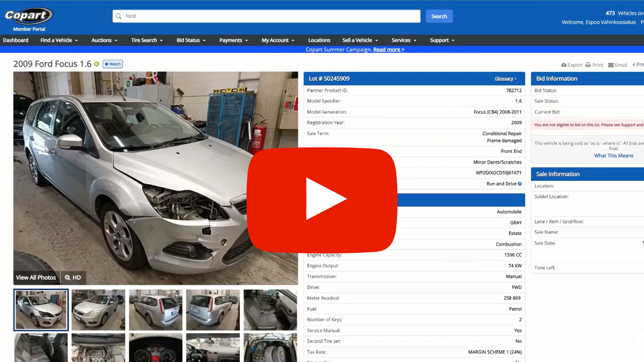
Task: Click Lot # 50245909 header
Action: [x=329, y=79]
